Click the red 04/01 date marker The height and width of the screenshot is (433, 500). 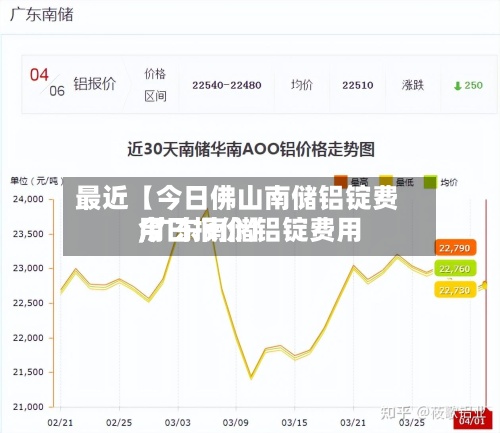(x=473, y=420)
